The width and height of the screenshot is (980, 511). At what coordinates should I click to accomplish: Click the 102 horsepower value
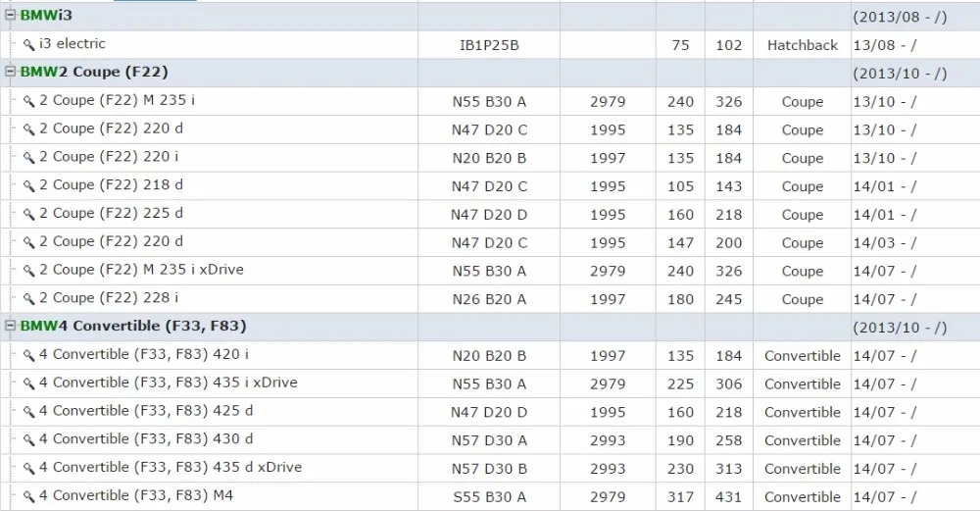tap(729, 45)
